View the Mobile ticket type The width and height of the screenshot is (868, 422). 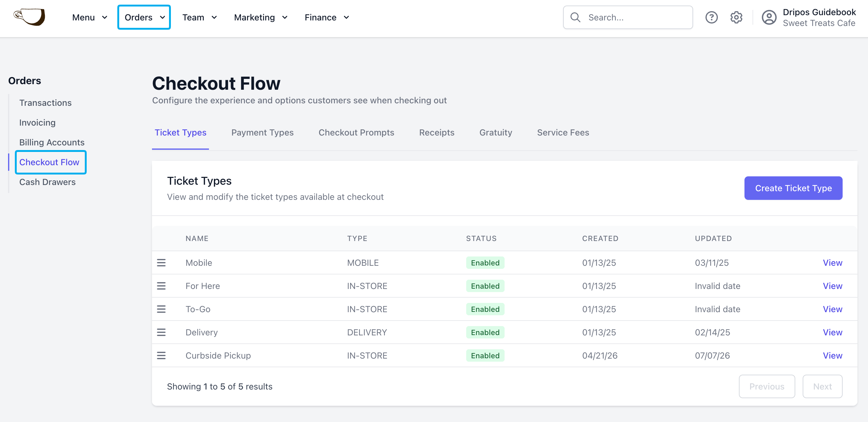click(x=832, y=263)
